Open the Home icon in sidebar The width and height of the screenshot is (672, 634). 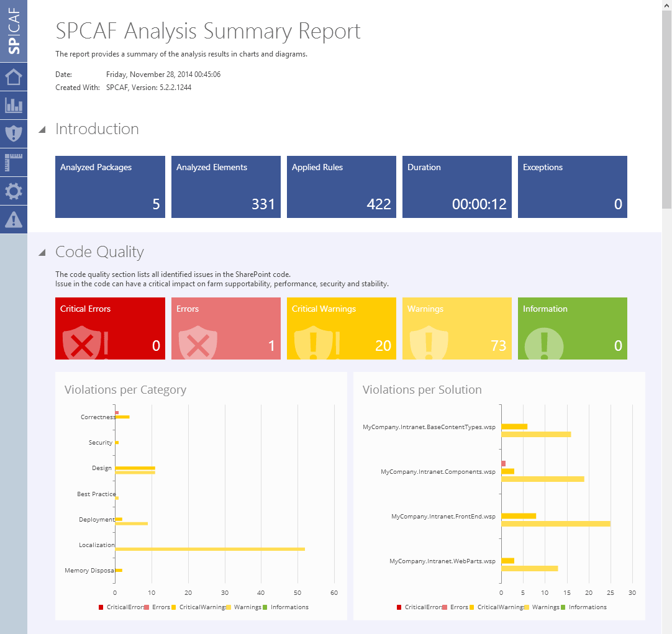pyautogui.click(x=13, y=77)
